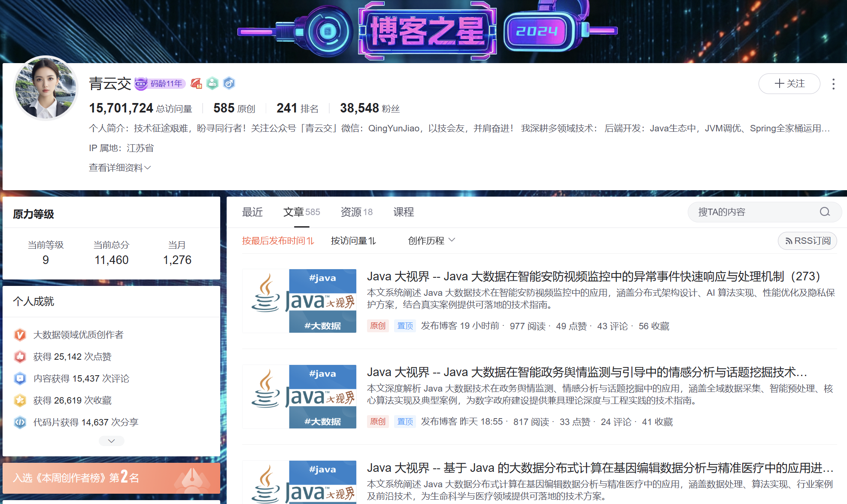Open article about 基因编辑数据分析与精准医疗
This screenshot has height=504, width=847.
click(601, 468)
